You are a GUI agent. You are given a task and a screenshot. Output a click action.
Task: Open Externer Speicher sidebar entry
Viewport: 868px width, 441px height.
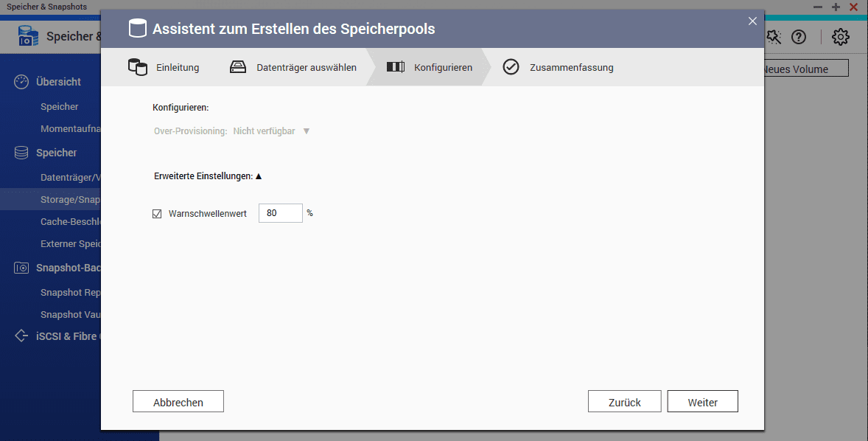click(x=70, y=244)
